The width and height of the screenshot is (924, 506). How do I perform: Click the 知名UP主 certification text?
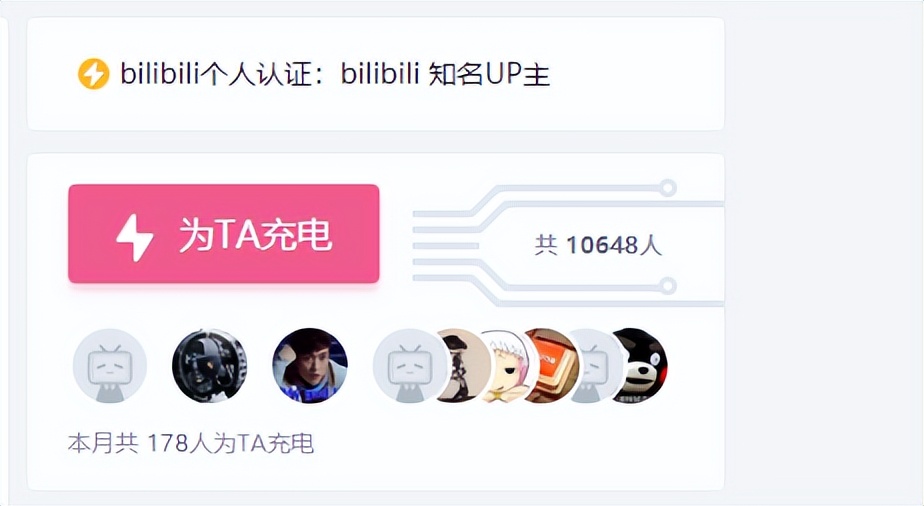tap(489, 75)
